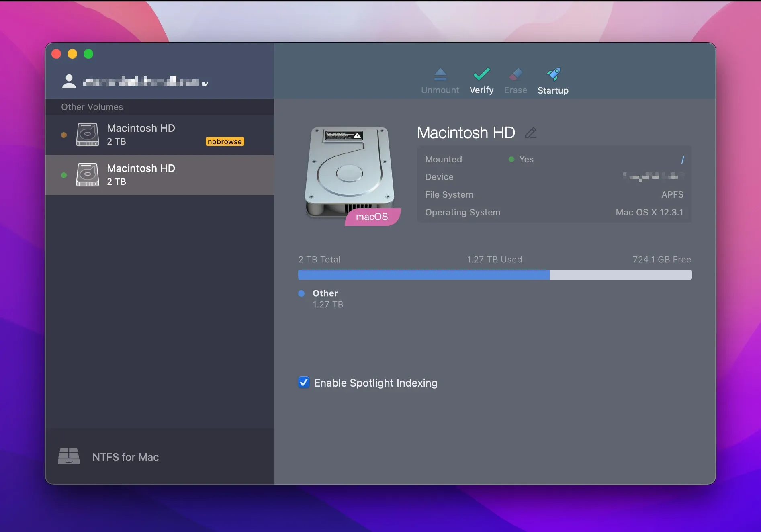Image resolution: width=761 pixels, height=532 pixels.
Task: Select the mounted Macintosh HD volume
Action: pyautogui.click(x=160, y=175)
